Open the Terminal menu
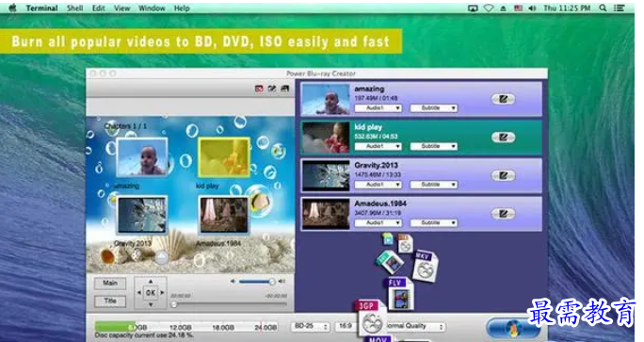 [41, 8]
